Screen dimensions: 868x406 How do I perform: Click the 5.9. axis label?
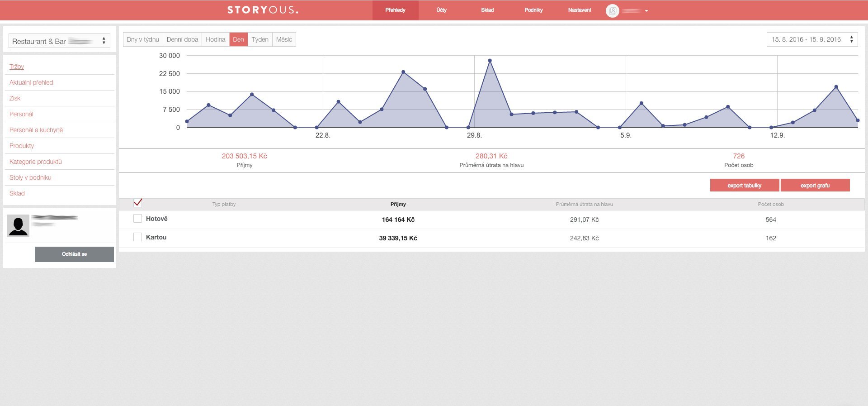pyautogui.click(x=626, y=135)
